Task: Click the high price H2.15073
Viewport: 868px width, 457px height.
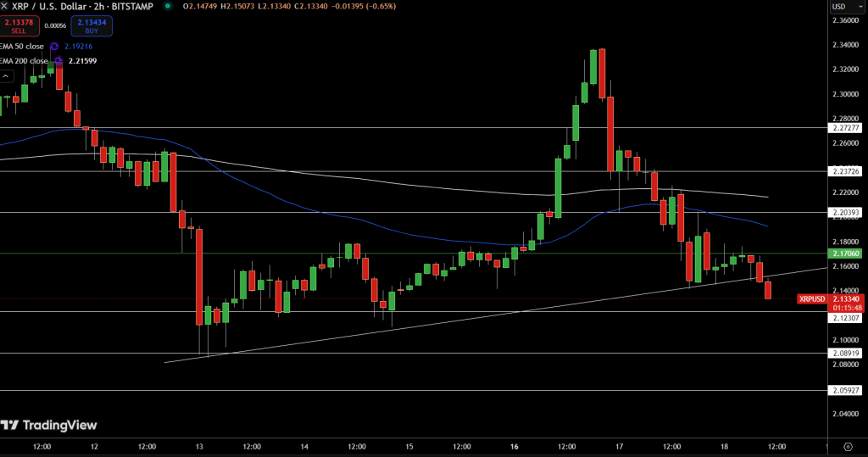Action: click(237, 6)
